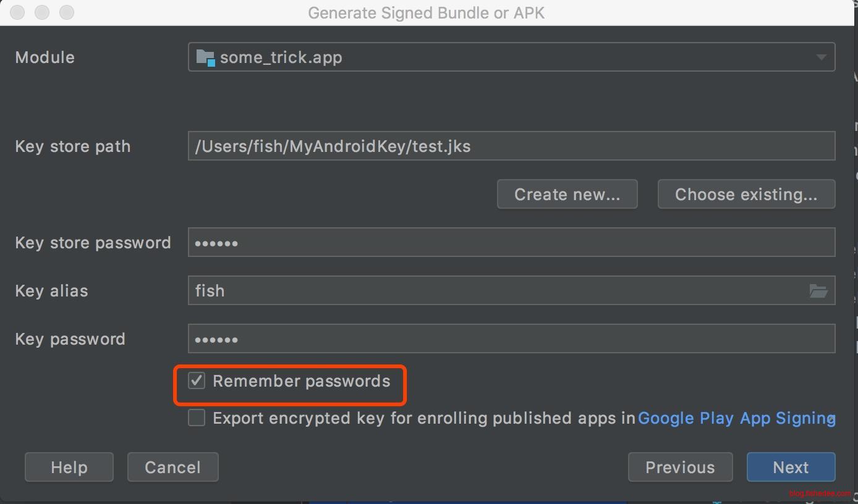This screenshot has height=504, width=858.
Task: Open the Google Play App Signing link
Action: (736, 418)
